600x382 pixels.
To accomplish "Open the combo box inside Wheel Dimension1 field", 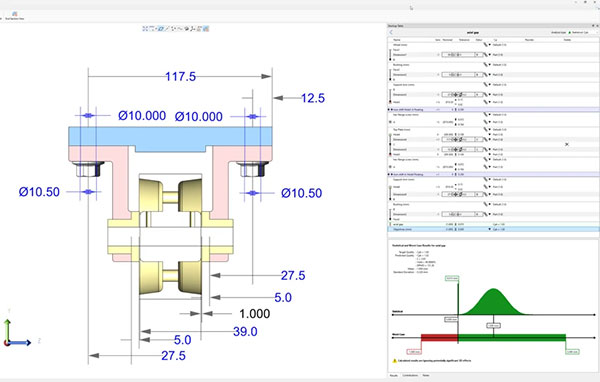I will (478, 55).
